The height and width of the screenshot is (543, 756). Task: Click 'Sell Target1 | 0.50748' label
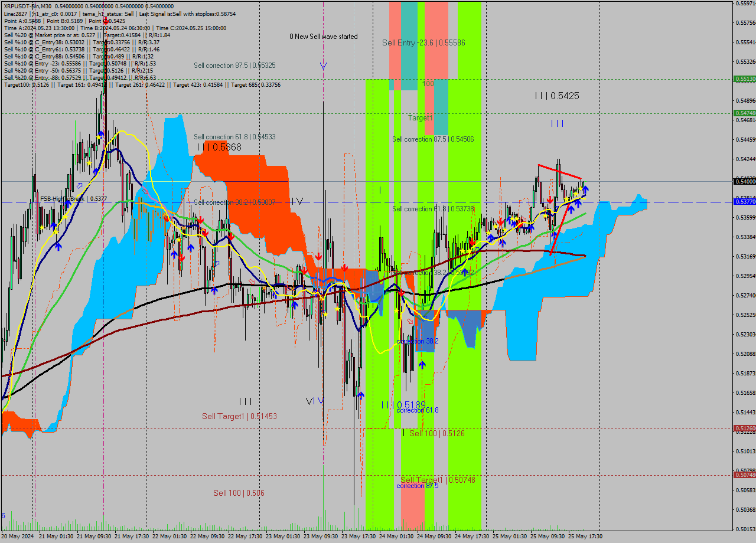tap(438, 480)
